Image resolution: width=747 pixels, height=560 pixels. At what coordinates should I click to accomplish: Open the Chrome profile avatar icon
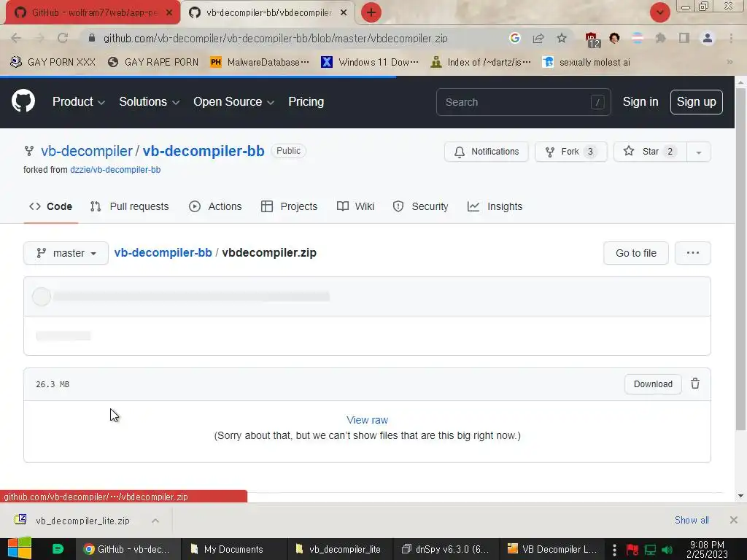tap(708, 38)
